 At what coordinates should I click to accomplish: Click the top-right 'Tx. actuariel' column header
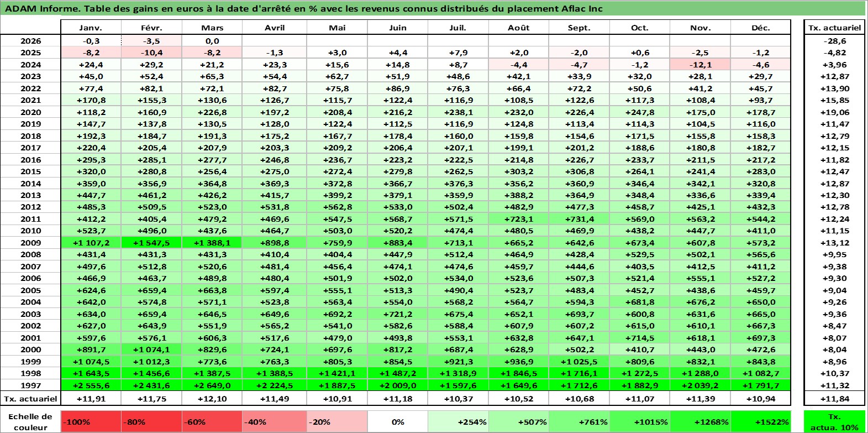[x=835, y=28]
